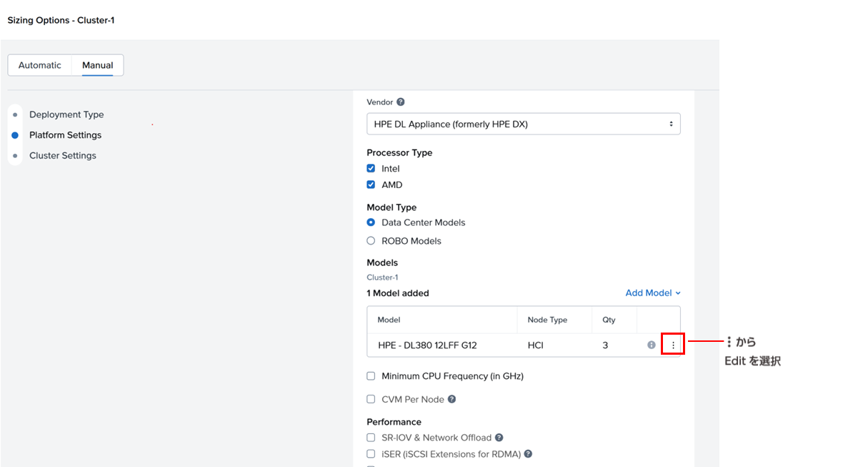
Task: Click help icon for SR-IOV & Network Offload
Action: click(x=499, y=438)
